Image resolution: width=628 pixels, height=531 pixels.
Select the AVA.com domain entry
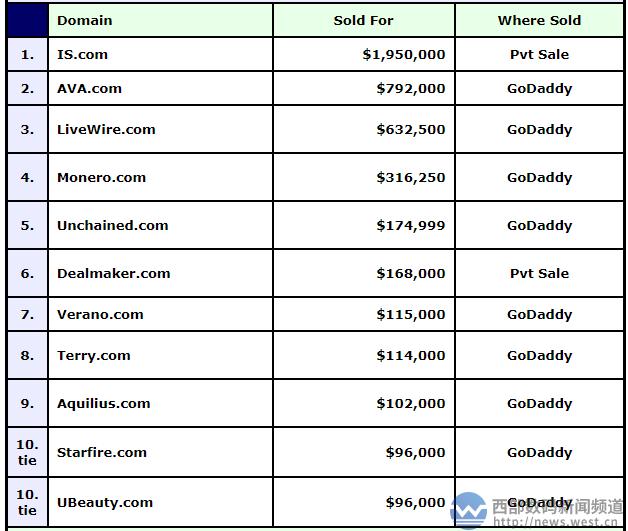[x=89, y=88]
